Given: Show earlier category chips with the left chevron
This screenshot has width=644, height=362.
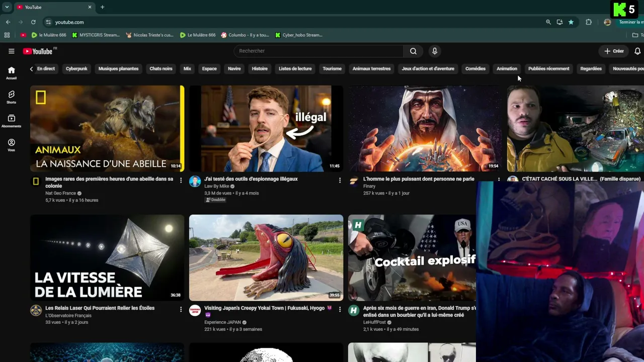Looking at the screenshot, I should point(31,69).
